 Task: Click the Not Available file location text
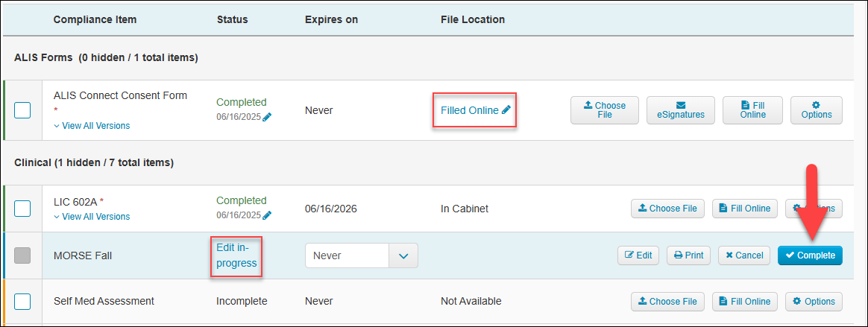coord(471,302)
